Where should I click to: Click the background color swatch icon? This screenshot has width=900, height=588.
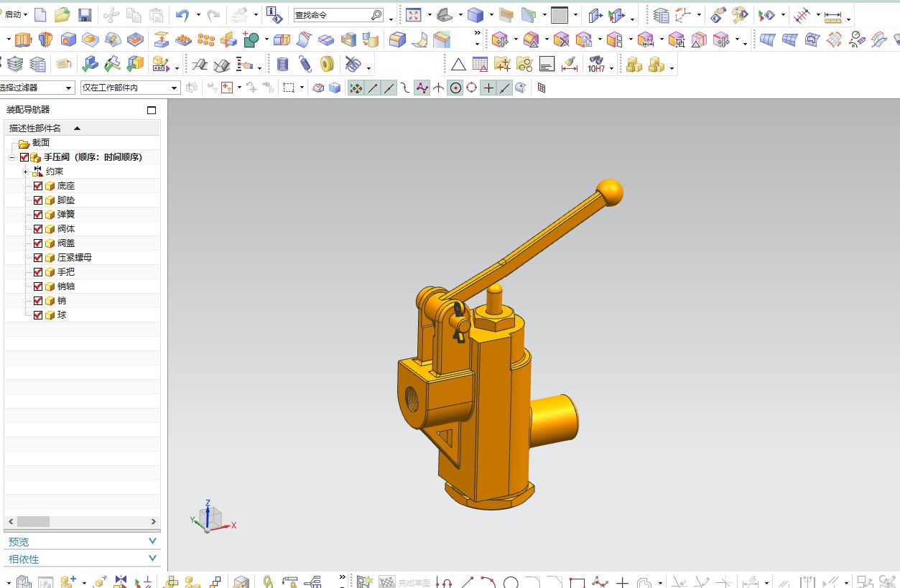(560, 14)
